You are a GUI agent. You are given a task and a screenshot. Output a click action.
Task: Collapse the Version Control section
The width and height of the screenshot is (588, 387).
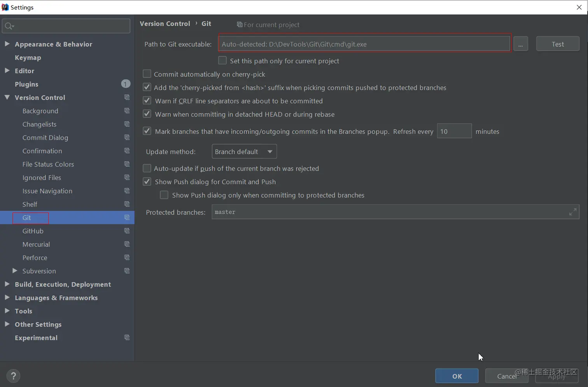[x=7, y=97]
